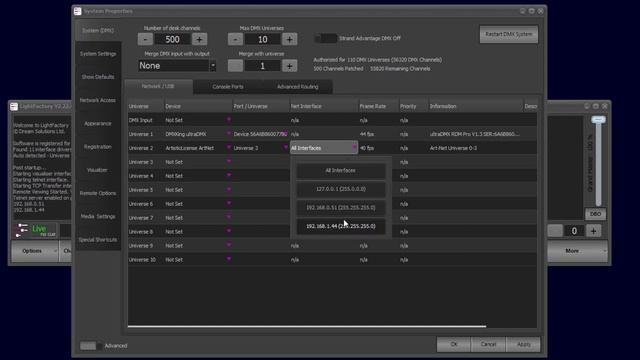Screen dimensions: 640x360
Task: Click Grand Master slider in LightFactory window
Action: [x=598, y=120]
